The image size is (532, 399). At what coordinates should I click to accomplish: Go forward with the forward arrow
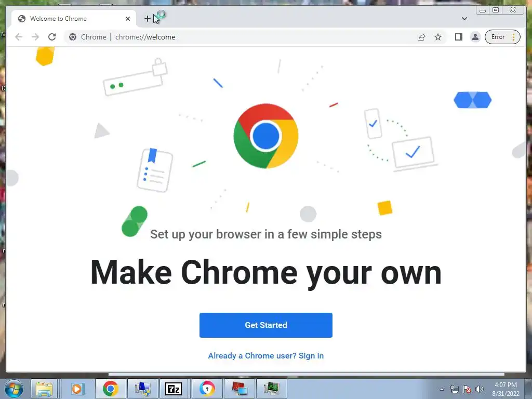35,37
